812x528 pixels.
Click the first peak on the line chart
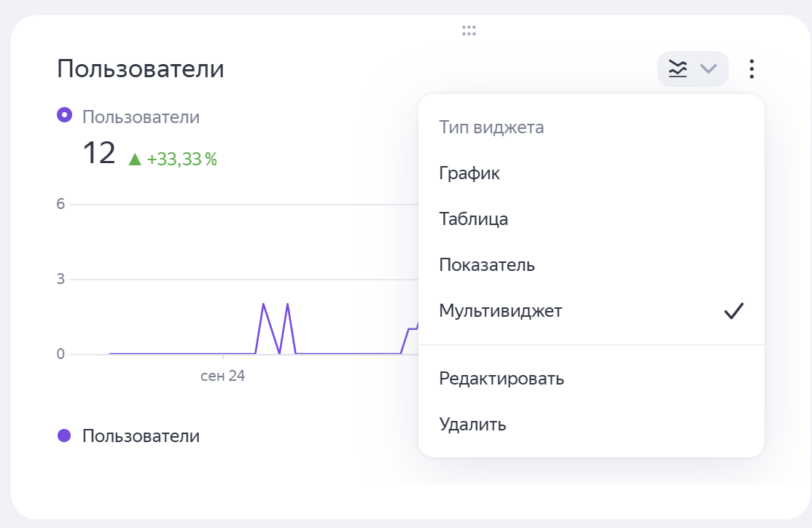[263, 304]
